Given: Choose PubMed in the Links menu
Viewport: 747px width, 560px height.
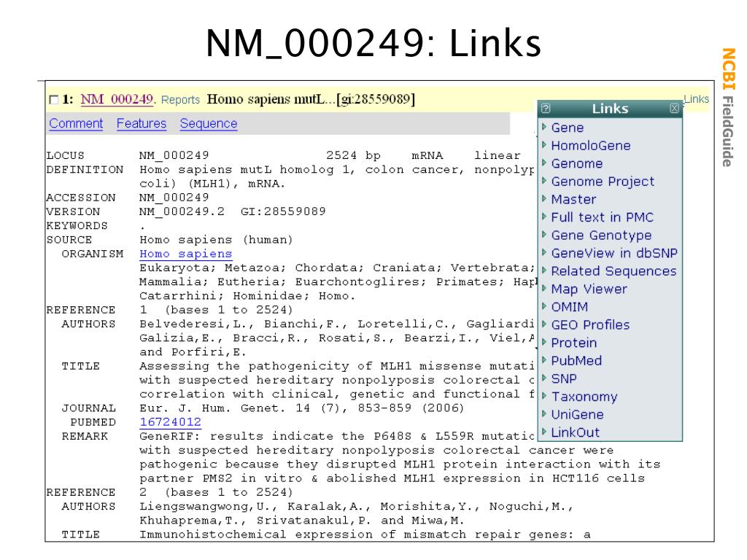Looking at the screenshot, I should tap(576, 361).
